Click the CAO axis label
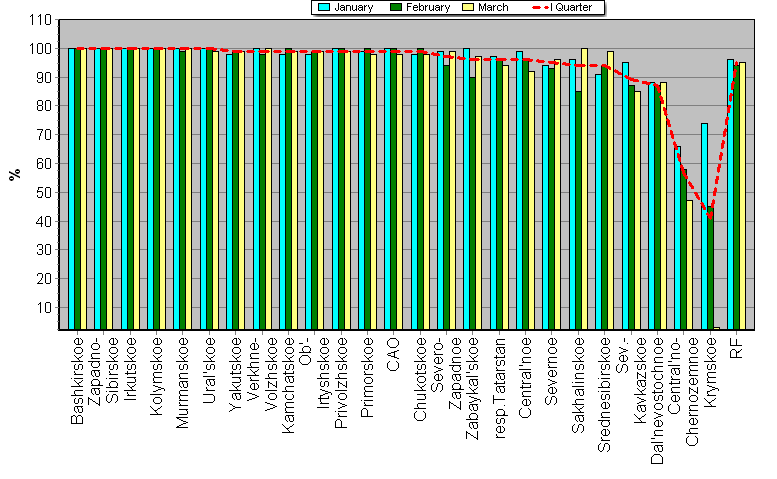 tap(393, 355)
